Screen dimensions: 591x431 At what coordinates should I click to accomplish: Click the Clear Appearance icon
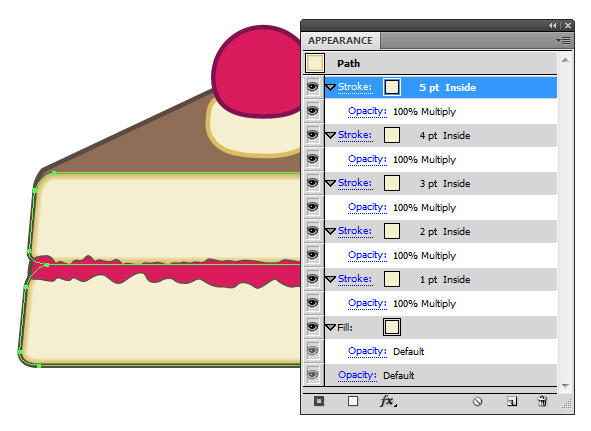[478, 402]
